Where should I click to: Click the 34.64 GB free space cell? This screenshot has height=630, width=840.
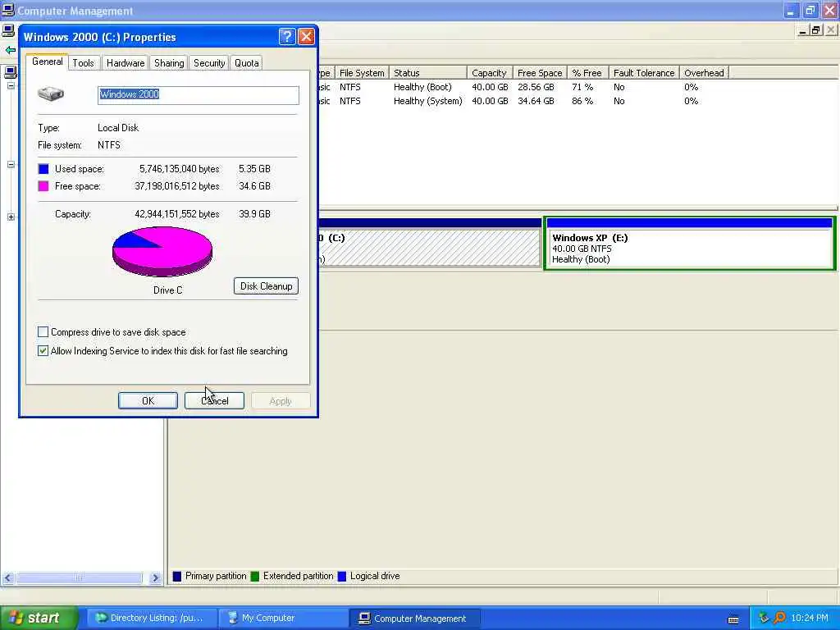(x=536, y=101)
